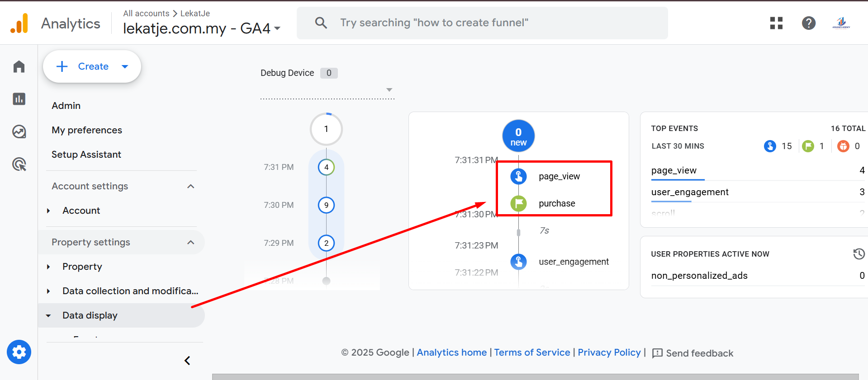Open the Google apps grid icon
This screenshot has width=868, height=380.
[776, 23]
